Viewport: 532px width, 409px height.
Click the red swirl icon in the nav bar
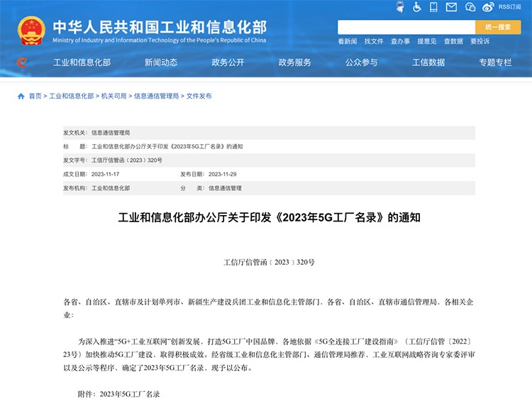[23, 62]
